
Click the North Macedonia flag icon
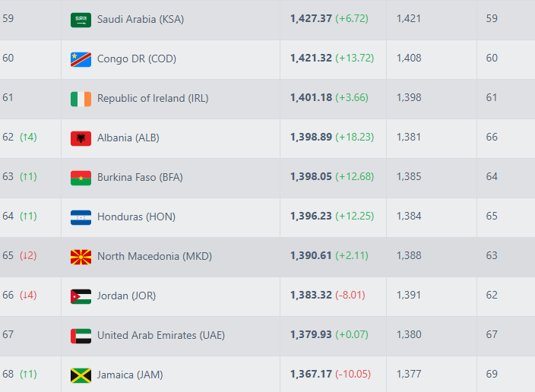(x=81, y=257)
